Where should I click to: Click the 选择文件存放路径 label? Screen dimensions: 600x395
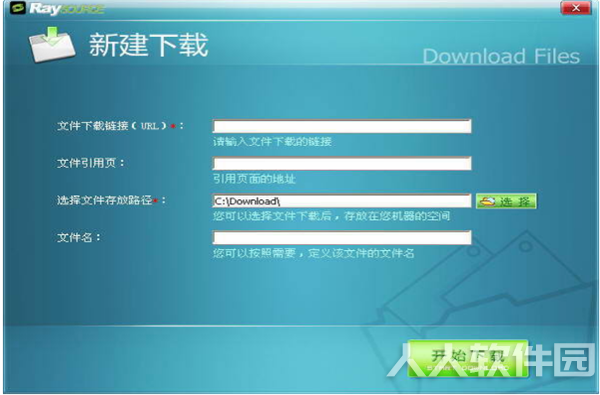(x=111, y=200)
